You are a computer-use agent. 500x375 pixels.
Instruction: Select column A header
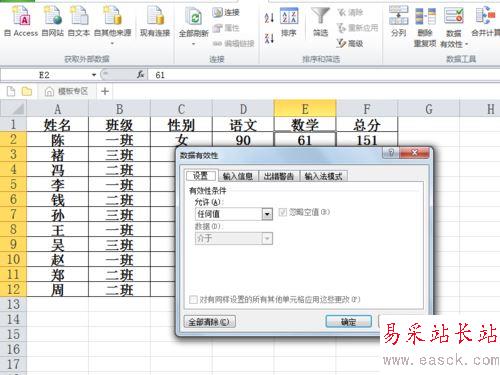click(57, 109)
